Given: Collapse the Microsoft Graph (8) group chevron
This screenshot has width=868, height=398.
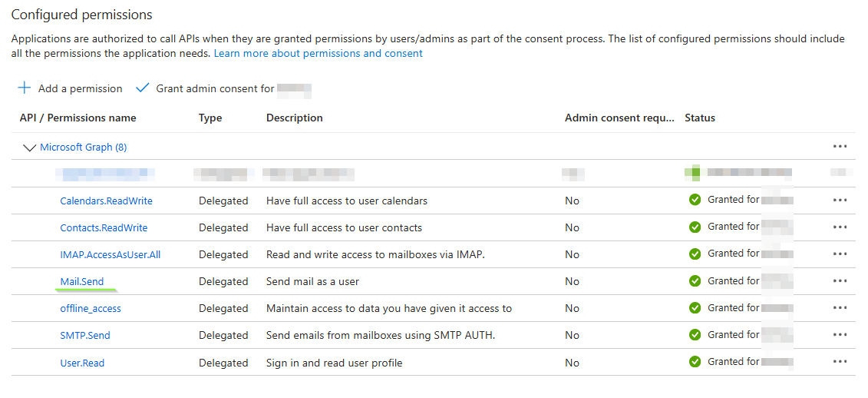Looking at the screenshot, I should [x=29, y=148].
